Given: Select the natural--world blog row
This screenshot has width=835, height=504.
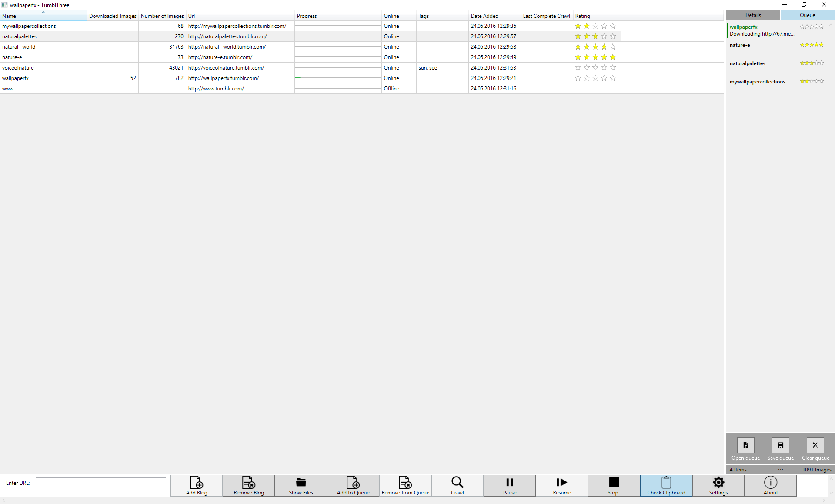Looking at the screenshot, I should [x=362, y=47].
